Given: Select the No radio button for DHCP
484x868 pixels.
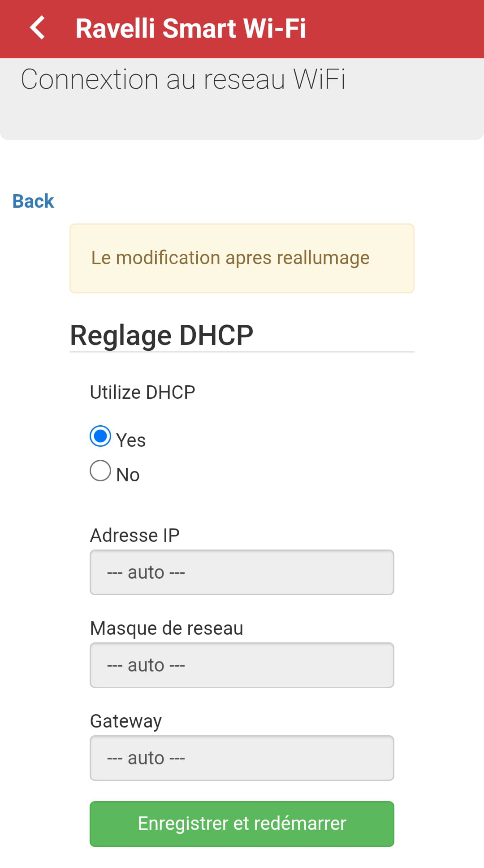Looking at the screenshot, I should point(100,471).
